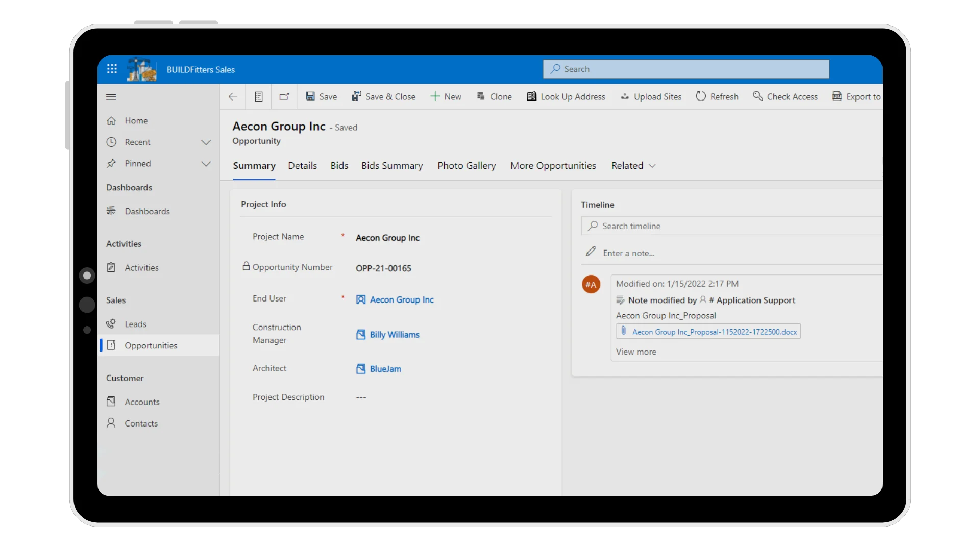980x551 pixels.
Task: Click the Note modified by Application Support text
Action: point(712,300)
